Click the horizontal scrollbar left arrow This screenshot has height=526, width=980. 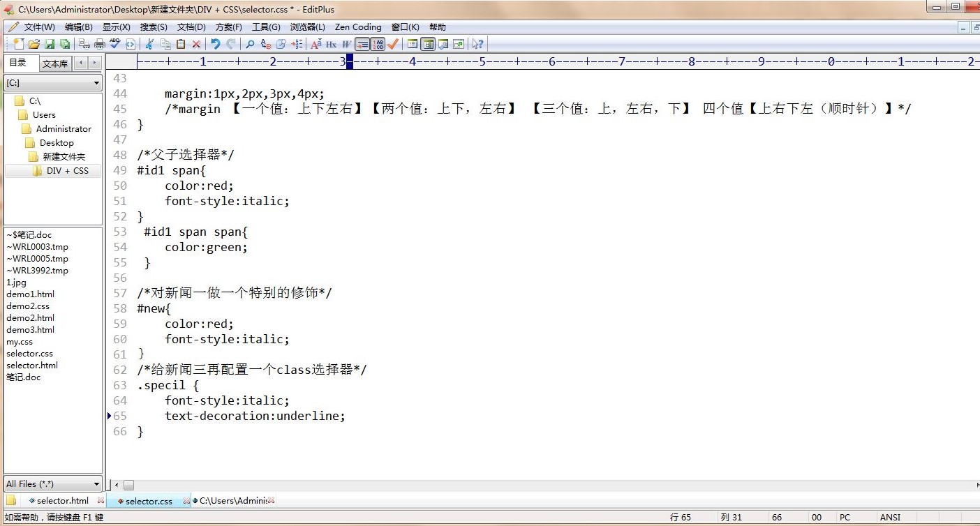(x=117, y=485)
